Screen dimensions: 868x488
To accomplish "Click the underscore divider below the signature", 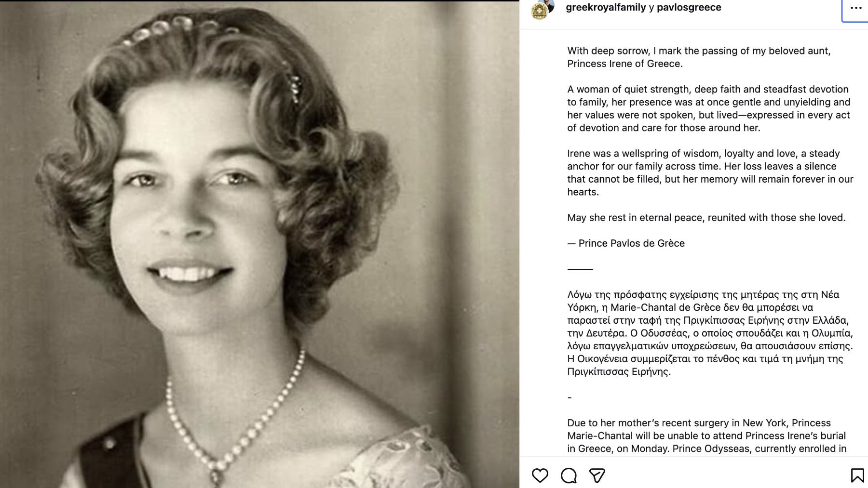I will (580, 269).
